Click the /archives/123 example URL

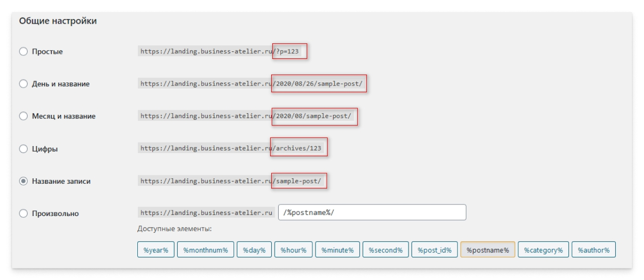(x=299, y=149)
